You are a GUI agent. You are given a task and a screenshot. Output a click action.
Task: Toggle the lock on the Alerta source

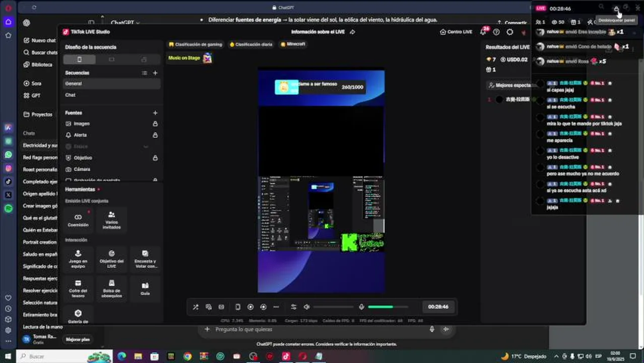155,135
